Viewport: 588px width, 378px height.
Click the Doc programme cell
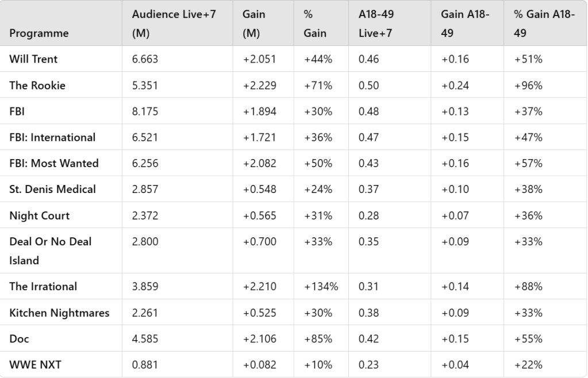(x=20, y=338)
